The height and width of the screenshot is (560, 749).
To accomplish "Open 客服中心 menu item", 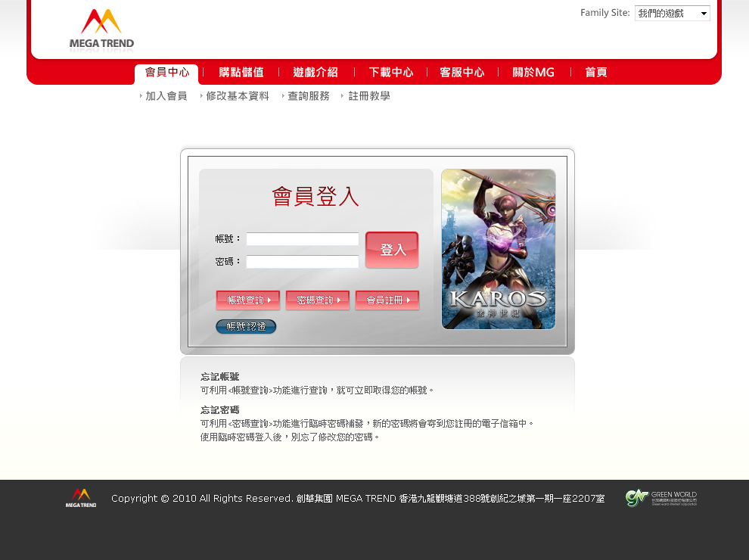I will coord(462,72).
